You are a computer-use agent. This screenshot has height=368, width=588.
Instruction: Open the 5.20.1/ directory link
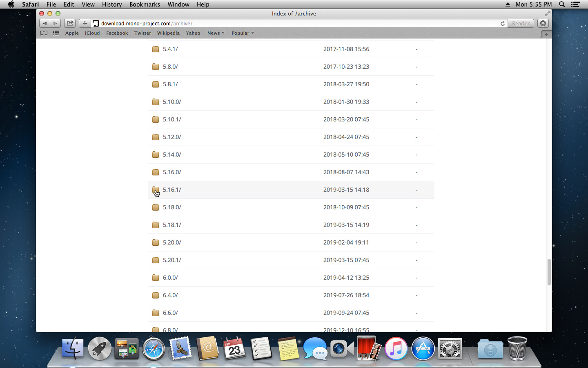[172, 260]
